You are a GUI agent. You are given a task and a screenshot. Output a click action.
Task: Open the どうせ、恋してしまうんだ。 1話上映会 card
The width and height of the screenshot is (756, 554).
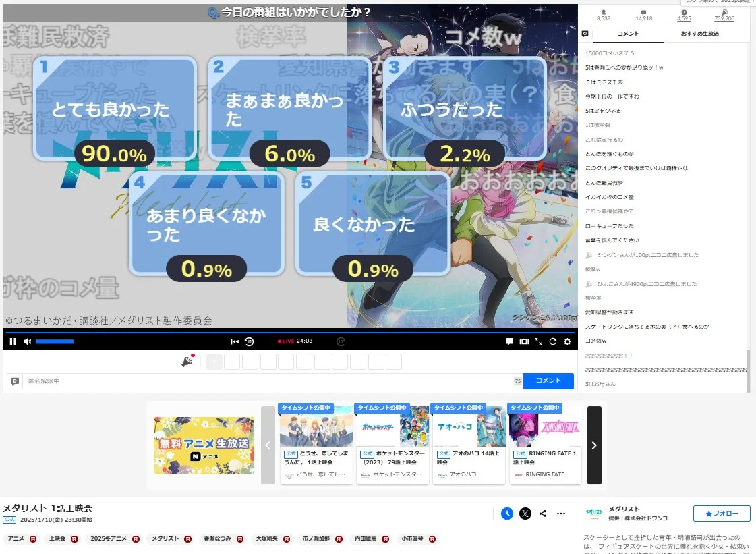pos(316,444)
